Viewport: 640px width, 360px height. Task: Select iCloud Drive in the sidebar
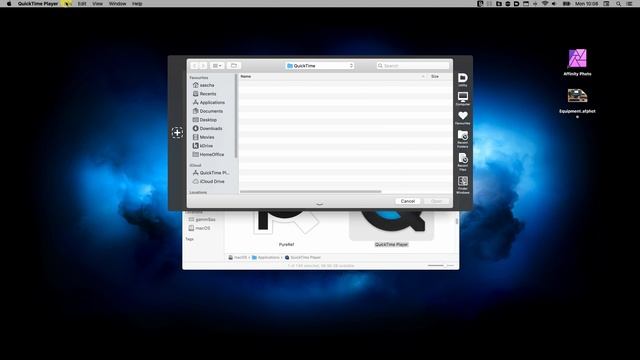pyautogui.click(x=211, y=181)
